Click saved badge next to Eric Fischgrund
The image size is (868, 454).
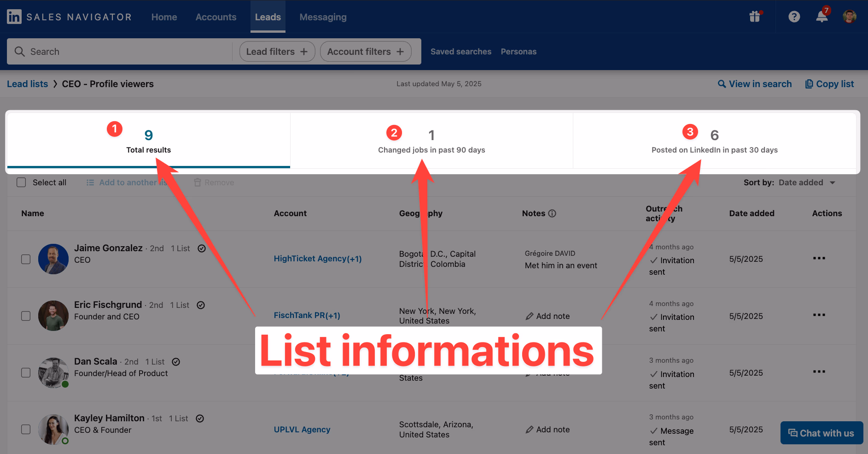[201, 305]
